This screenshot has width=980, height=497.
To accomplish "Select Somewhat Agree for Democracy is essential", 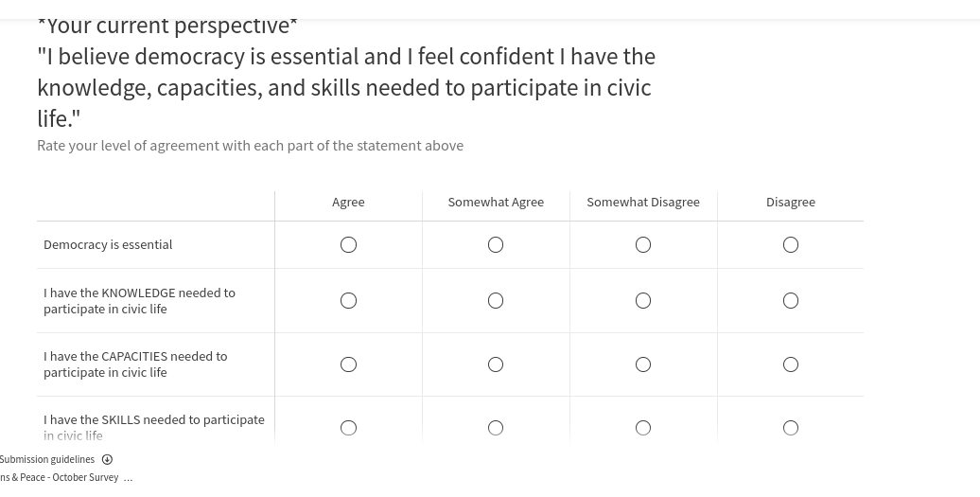I will (x=496, y=245).
